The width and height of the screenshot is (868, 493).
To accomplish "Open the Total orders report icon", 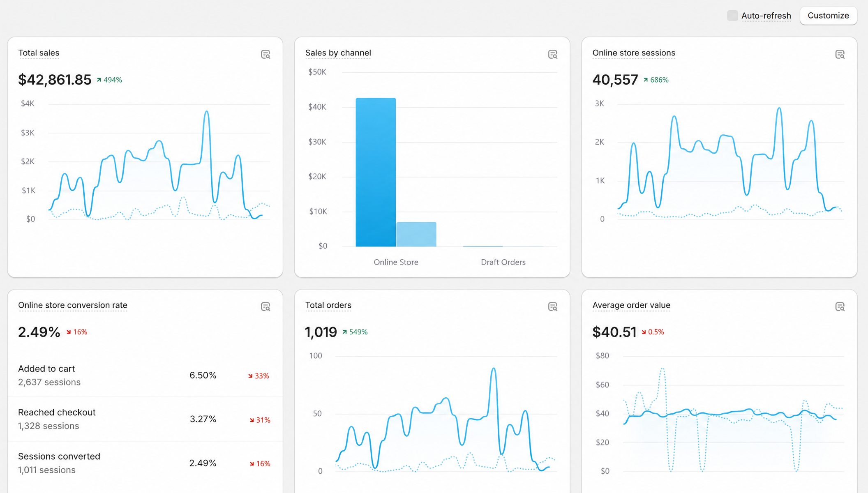I will pyautogui.click(x=553, y=306).
